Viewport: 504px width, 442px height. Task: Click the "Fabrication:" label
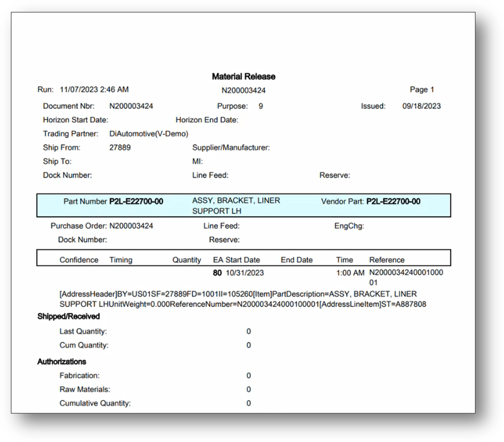pyautogui.click(x=80, y=375)
